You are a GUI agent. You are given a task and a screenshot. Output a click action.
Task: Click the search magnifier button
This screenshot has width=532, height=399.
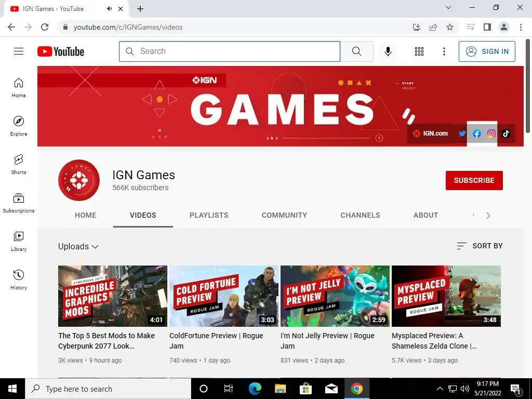(356, 51)
